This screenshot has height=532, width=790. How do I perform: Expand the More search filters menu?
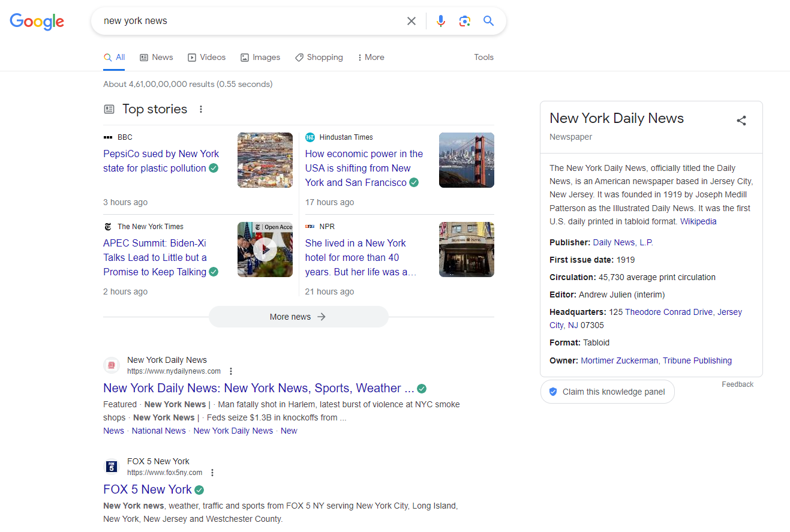[x=371, y=58]
